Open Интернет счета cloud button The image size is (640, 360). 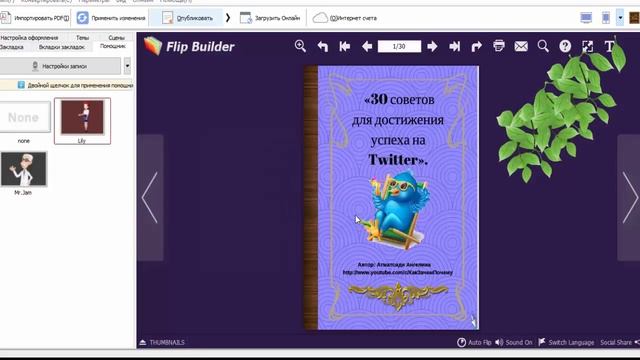(x=344, y=18)
